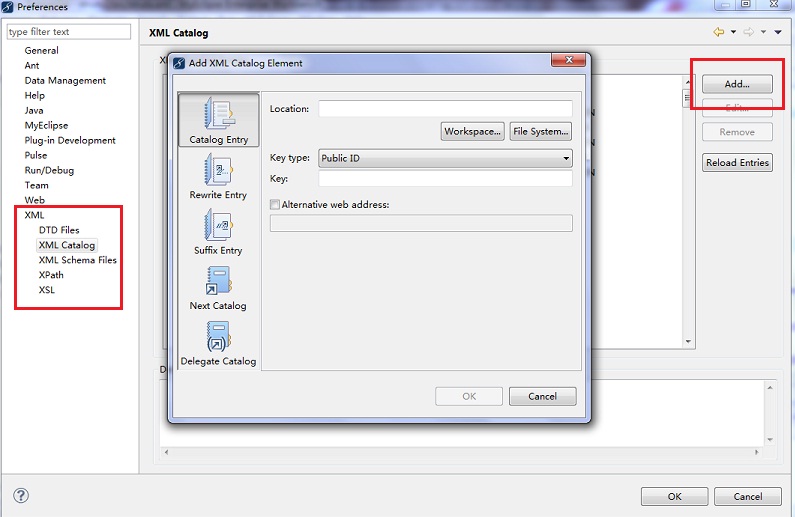Click scroll down arrow of catalog entries list
Image resolution: width=795 pixels, height=517 pixels.
click(x=688, y=342)
